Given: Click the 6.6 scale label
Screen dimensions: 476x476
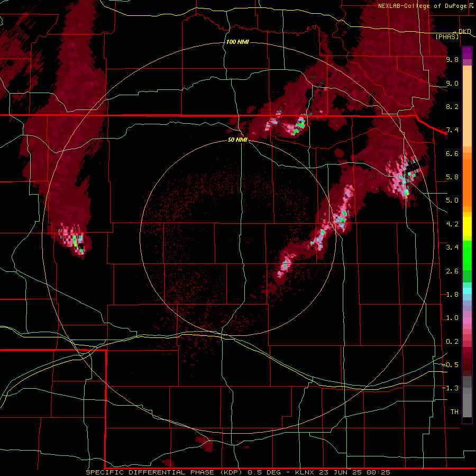Looking at the screenshot, I should point(452,153).
